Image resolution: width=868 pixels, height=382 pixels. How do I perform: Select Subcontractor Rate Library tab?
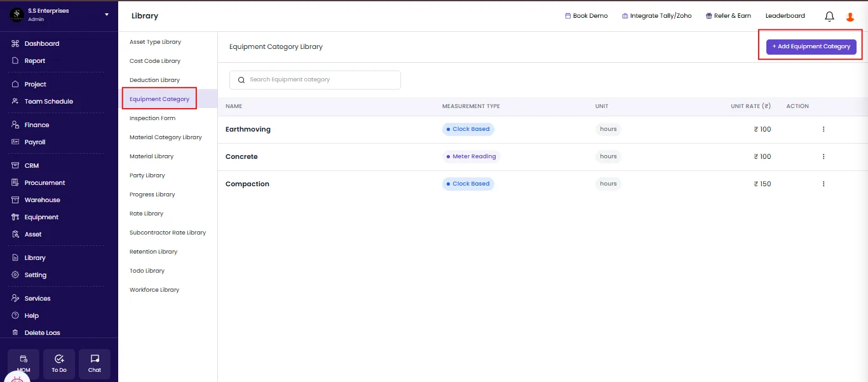[x=168, y=233]
